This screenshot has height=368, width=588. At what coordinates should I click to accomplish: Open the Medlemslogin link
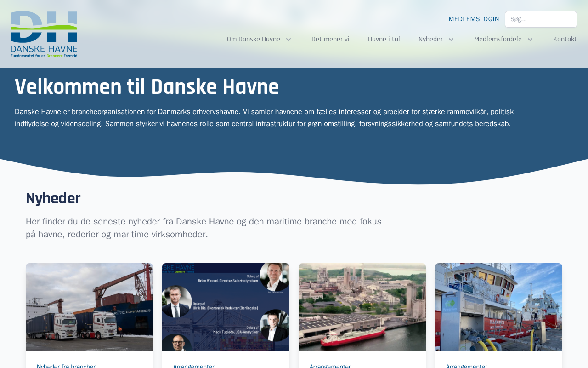[x=474, y=19]
